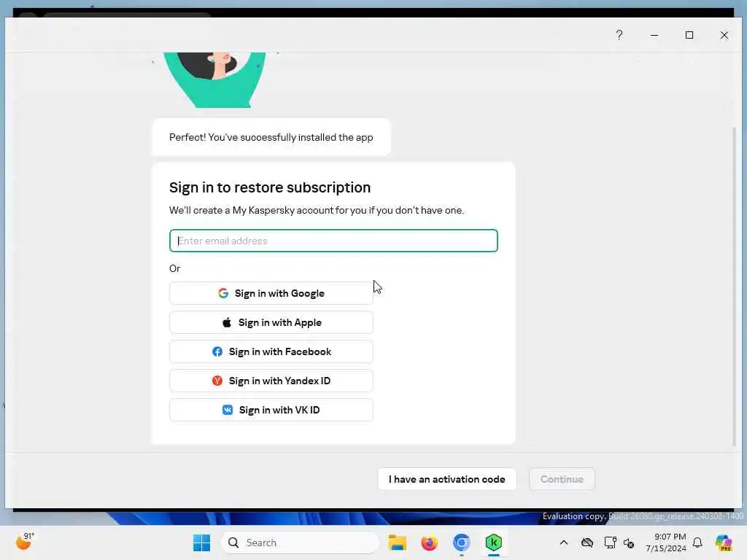Sign in with Google

coord(271,293)
